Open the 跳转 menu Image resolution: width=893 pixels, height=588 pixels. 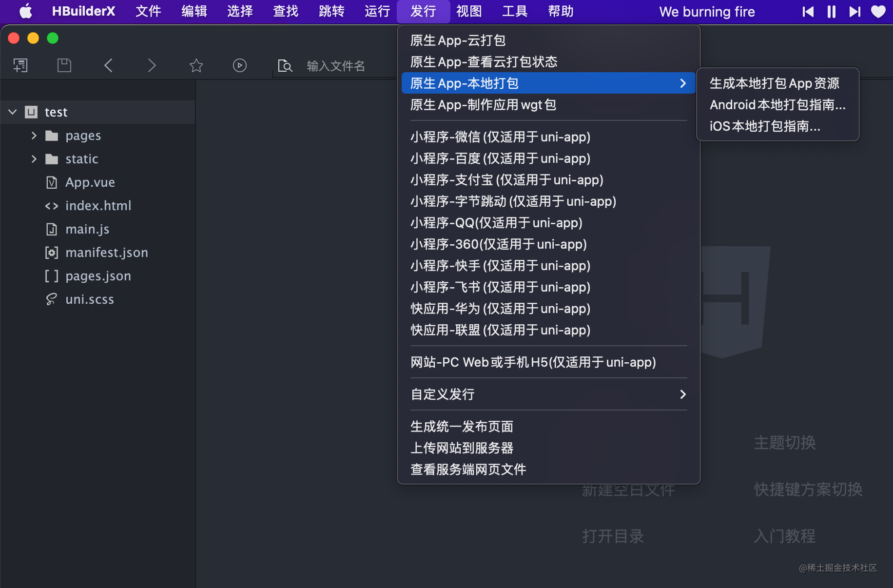click(x=331, y=11)
